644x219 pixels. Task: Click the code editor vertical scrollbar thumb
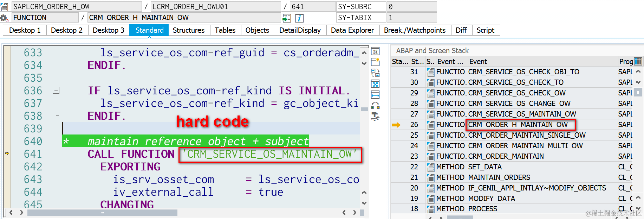click(x=364, y=109)
